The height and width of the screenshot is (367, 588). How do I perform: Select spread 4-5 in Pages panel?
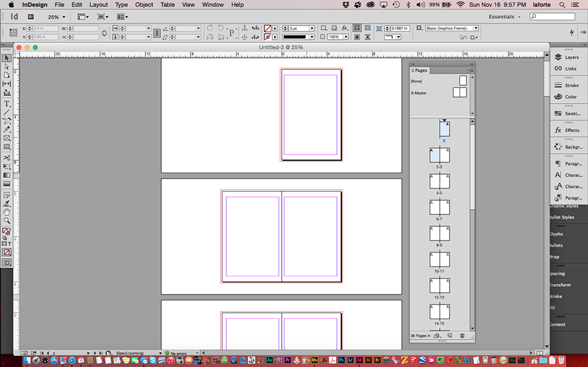coord(439,181)
